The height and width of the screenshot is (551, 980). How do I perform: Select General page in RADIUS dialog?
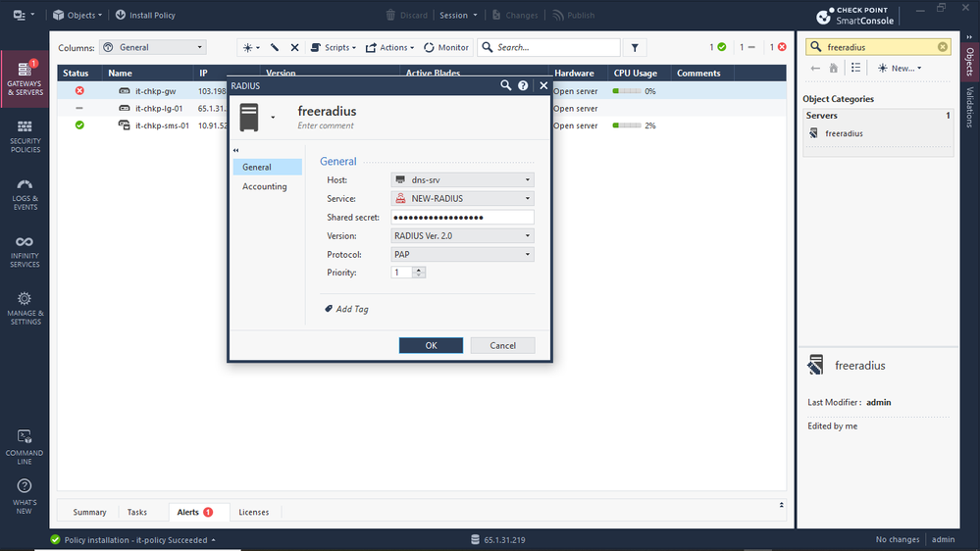pos(268,167)
